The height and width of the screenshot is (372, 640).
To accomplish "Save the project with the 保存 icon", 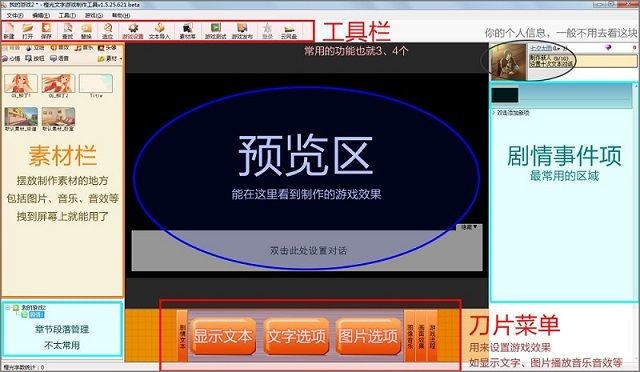I will pyautogui.click(x=46, y=31).
